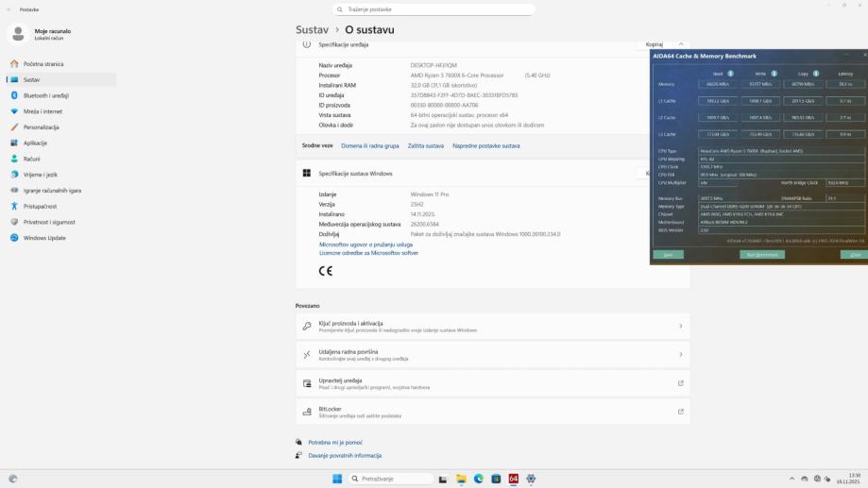Click the Memory Read result field
Viewport: 868px width, 488px height.
(718, 84)
